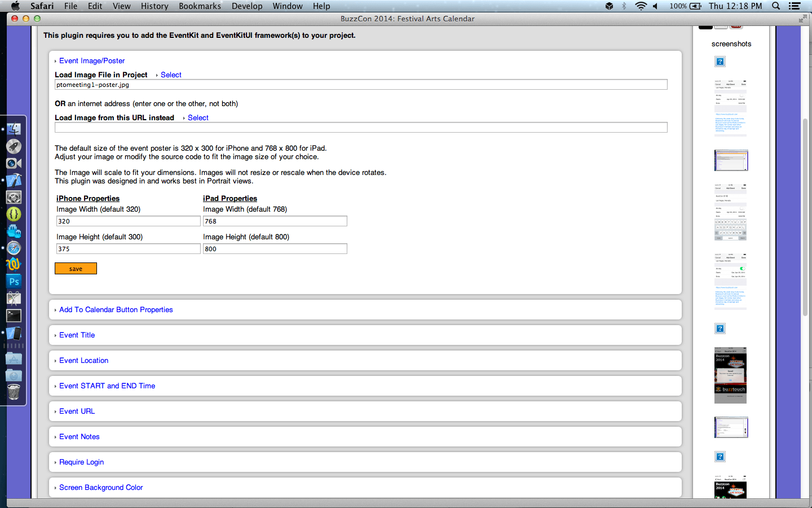Click iPad Image Width field showing 768
This screenshot has width=812, height=508.
(x=275, y=221)
